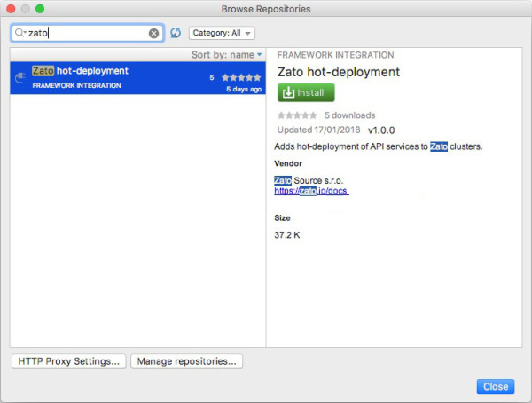Install the Zato hot-deployment plugin
This screenshot has width=532, height=403.
tap(306, 92)
